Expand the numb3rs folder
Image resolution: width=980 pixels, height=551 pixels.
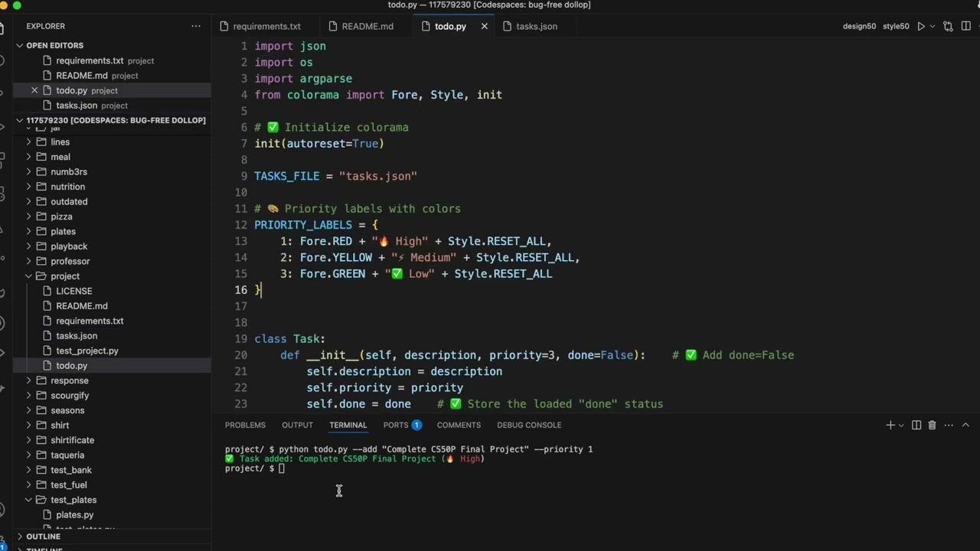click(68, 172)
